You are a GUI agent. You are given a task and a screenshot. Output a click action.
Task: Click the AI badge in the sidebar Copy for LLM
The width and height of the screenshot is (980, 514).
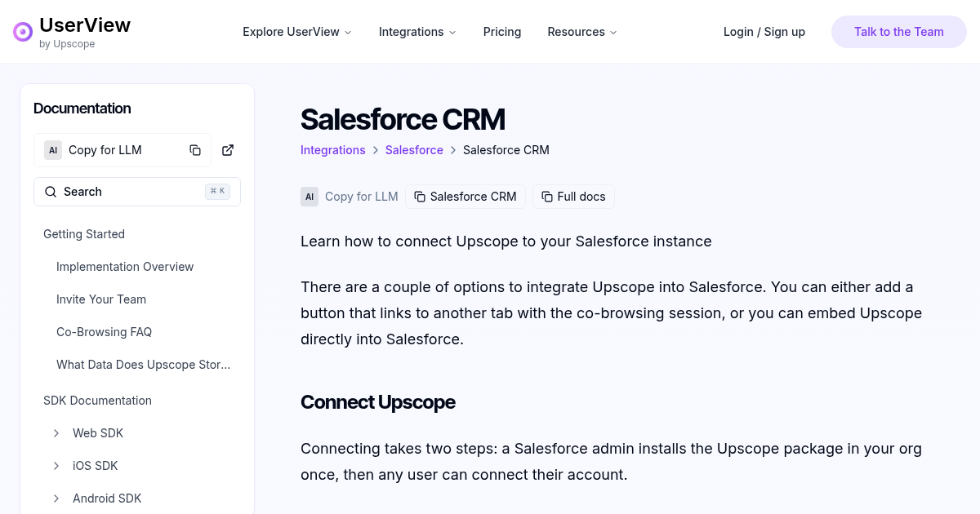coord(53,150)
